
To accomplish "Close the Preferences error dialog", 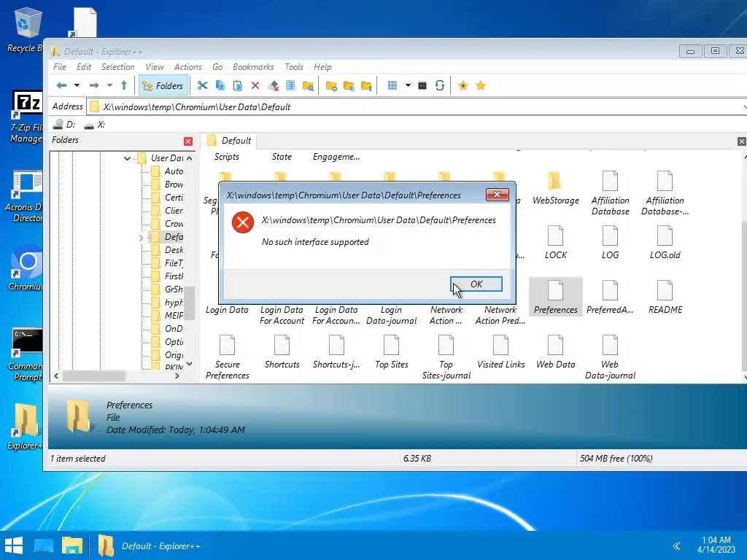I will (x=497, y=194).
